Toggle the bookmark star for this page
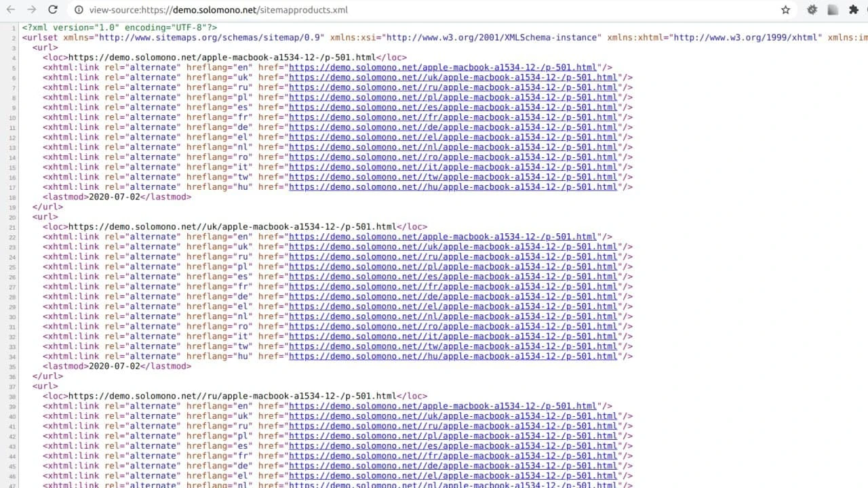This screenshot has width=868, height=488. click(785, 9)
